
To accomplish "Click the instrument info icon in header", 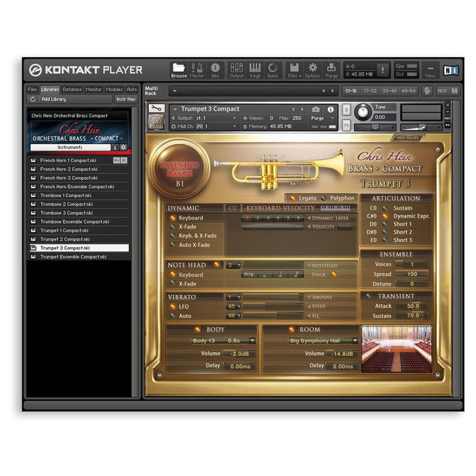I will (x=331, y=109).
